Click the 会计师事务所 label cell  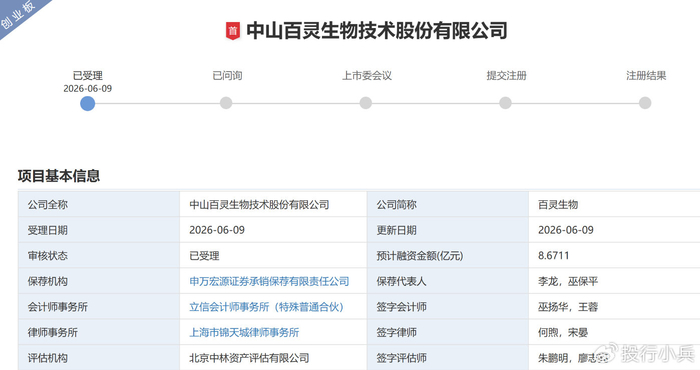(x=99, y=307)
